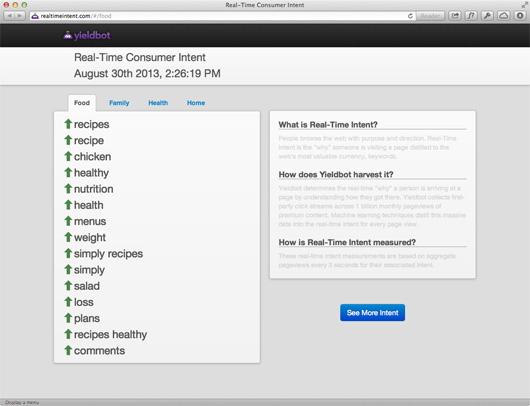Click the green arrow beside recipes
530x406 pixels.
[68, 124]
